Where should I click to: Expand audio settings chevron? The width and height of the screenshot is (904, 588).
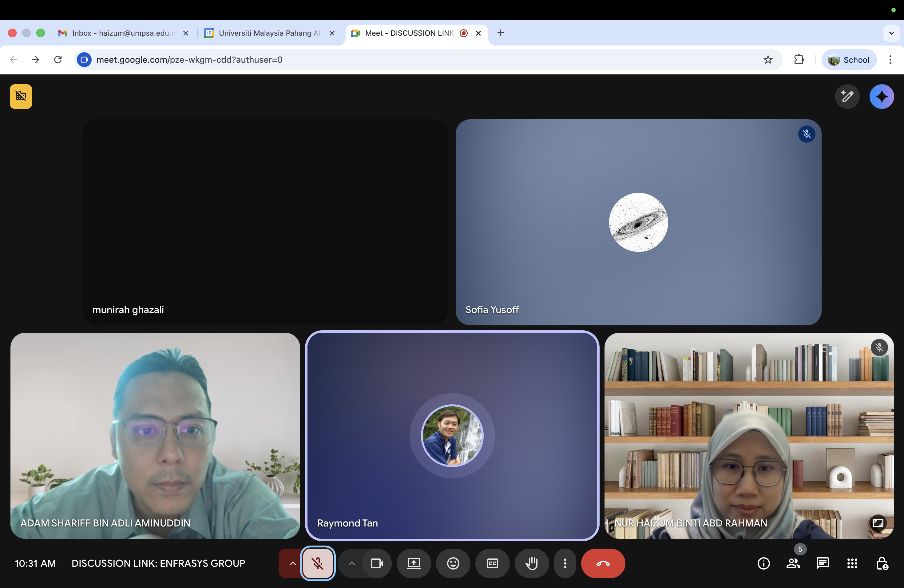(292, 563)
